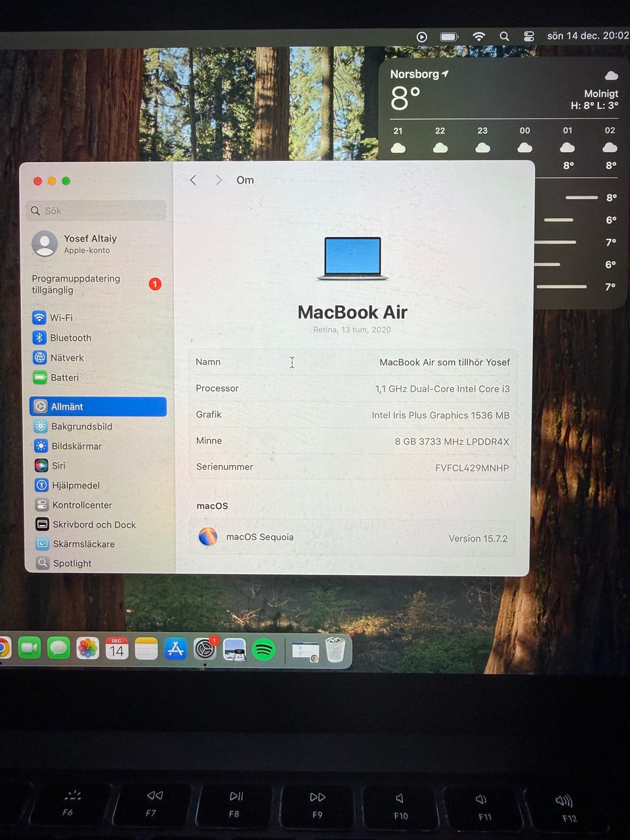The width and height of the screenshot is (630, 840).
Task: Click the MacBook Air laptop image
Action: (x=353, y=259)
